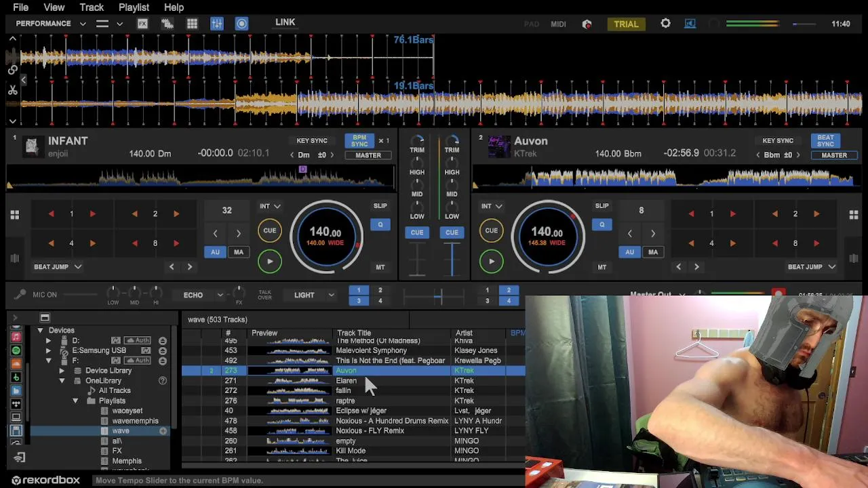This screenshot has width=868, height=488.
Task: Click the plus icon on wave playlist
Action: 163,431
